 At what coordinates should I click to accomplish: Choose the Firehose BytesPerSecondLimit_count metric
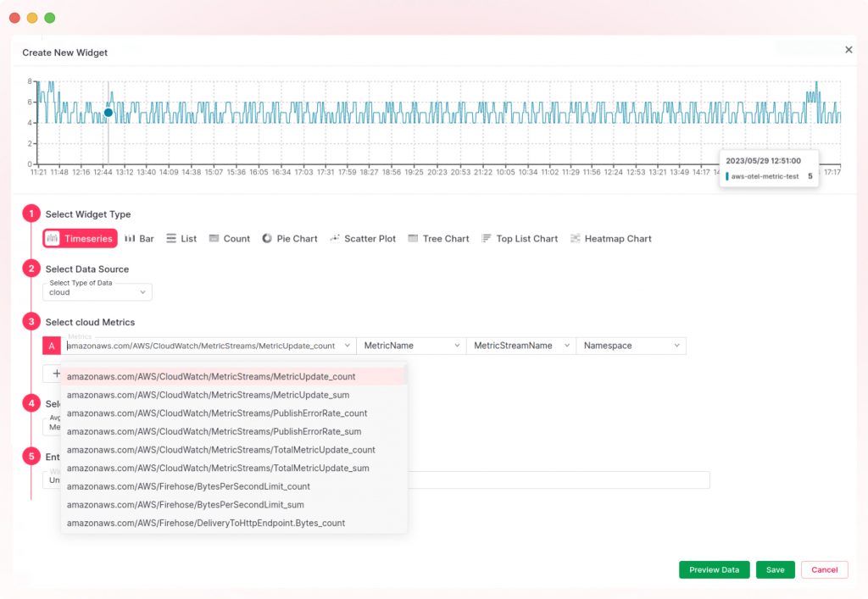pyautogui.click(x=188, y=486)
